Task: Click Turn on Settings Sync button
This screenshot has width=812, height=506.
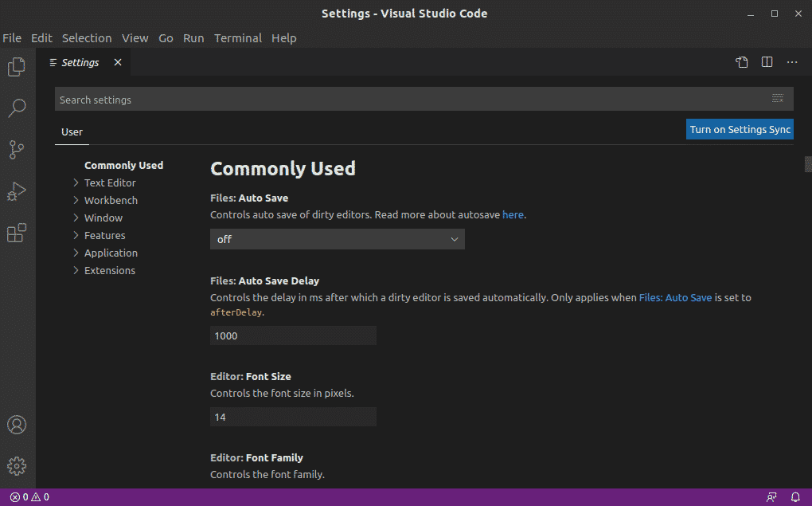Action: 740,130
